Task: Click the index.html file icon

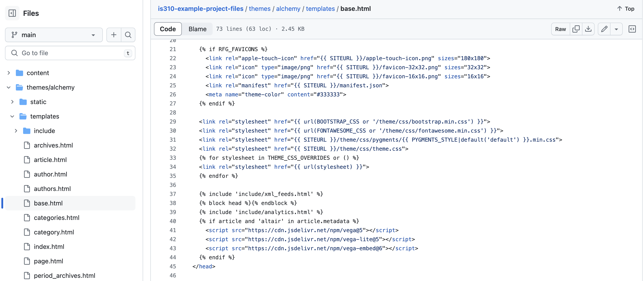Action: 27,247
